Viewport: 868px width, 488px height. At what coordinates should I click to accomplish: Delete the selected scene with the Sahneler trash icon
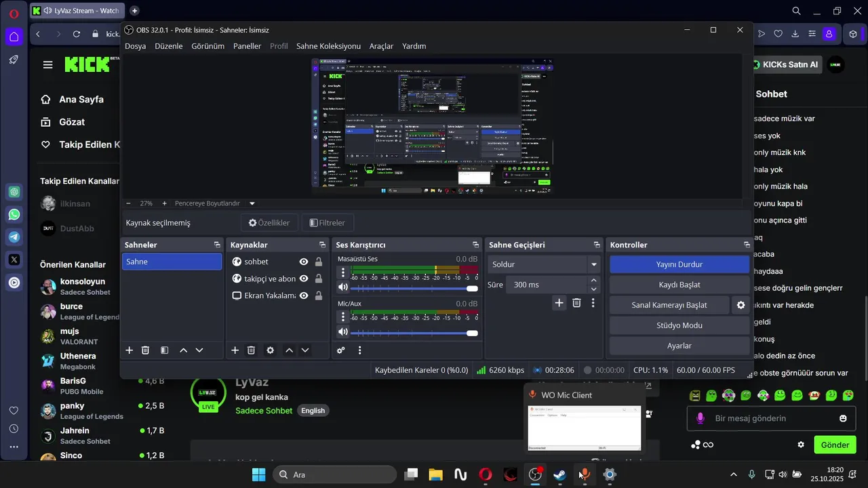[x=145, y=350]
